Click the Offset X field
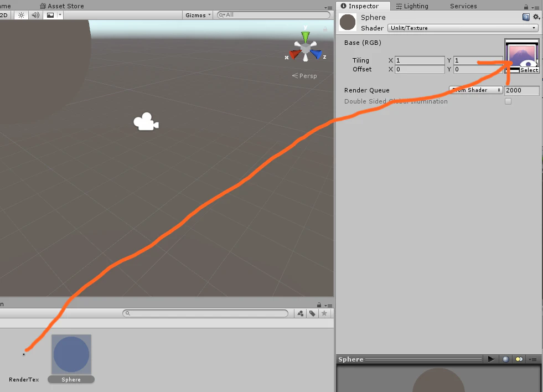 pyautogui.click(x=420, y=69)
